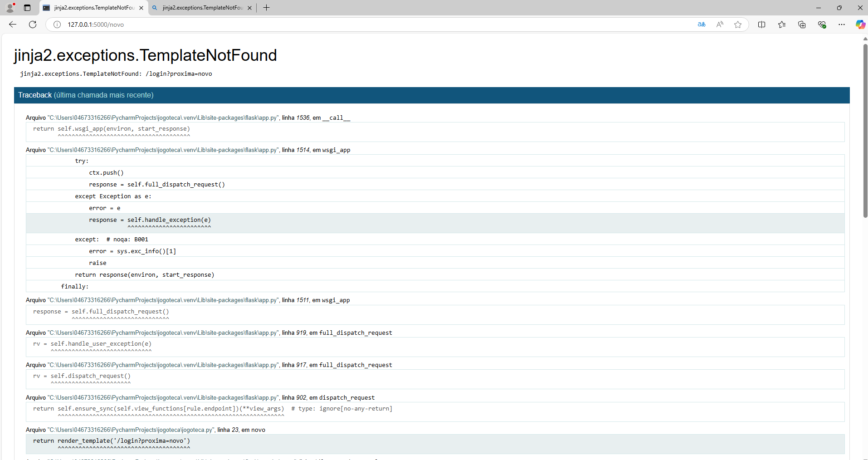Viewport: 868px width, 460px height.
Task: Refresh the 127.0.0.1:5000/novo page
Action: [33, 24]
